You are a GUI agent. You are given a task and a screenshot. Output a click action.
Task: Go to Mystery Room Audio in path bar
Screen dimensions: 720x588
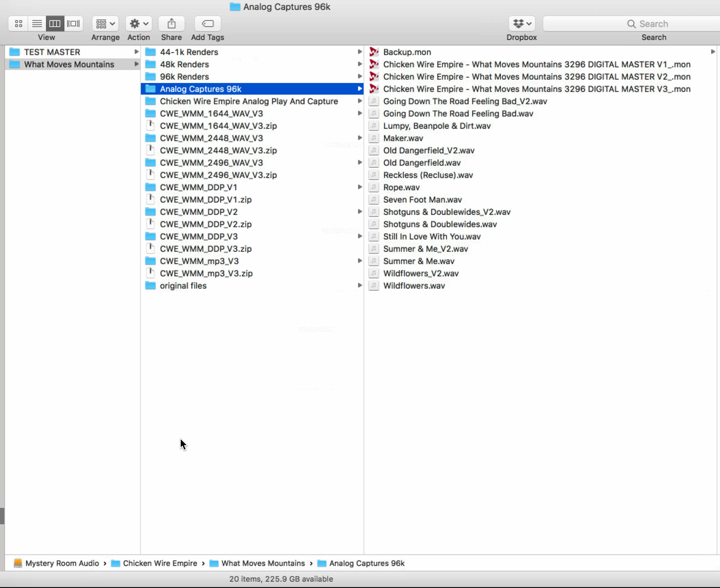62,563
